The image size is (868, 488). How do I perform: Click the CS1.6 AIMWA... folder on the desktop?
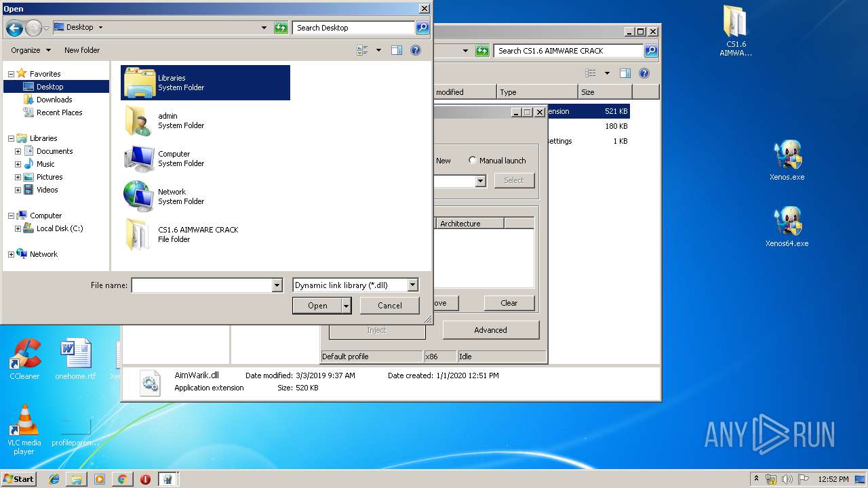point(736,31)
